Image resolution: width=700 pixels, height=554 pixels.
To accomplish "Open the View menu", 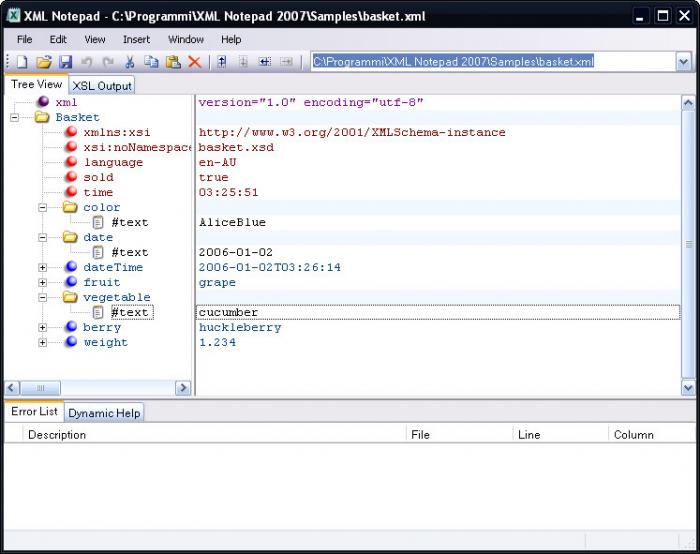I will (x=95, y=39).
